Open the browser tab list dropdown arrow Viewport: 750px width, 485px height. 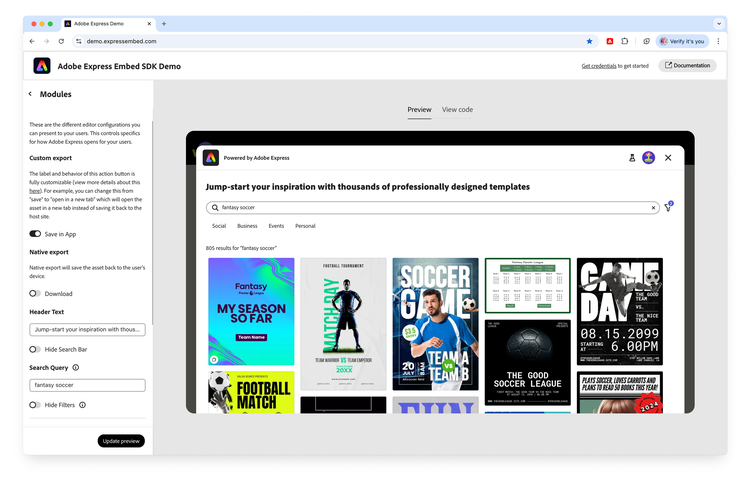tap(719, 23)
